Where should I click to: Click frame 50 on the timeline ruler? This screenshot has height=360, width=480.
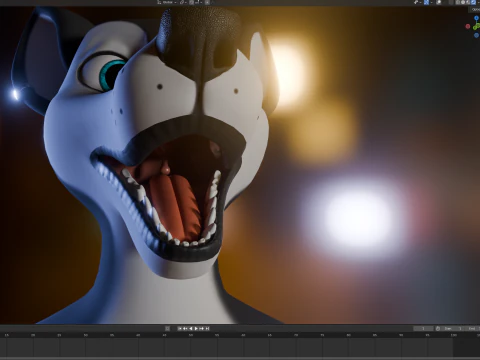pyautogui.click(x=191, y=335)
